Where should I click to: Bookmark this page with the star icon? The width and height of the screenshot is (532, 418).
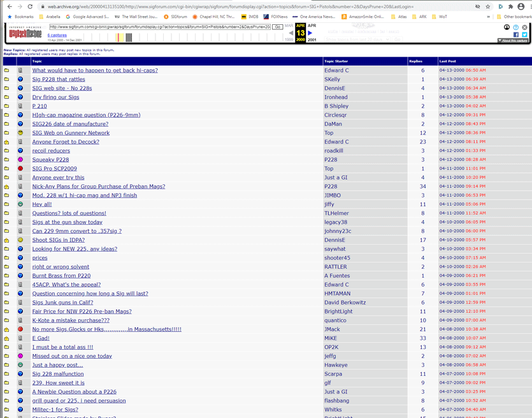487,6
